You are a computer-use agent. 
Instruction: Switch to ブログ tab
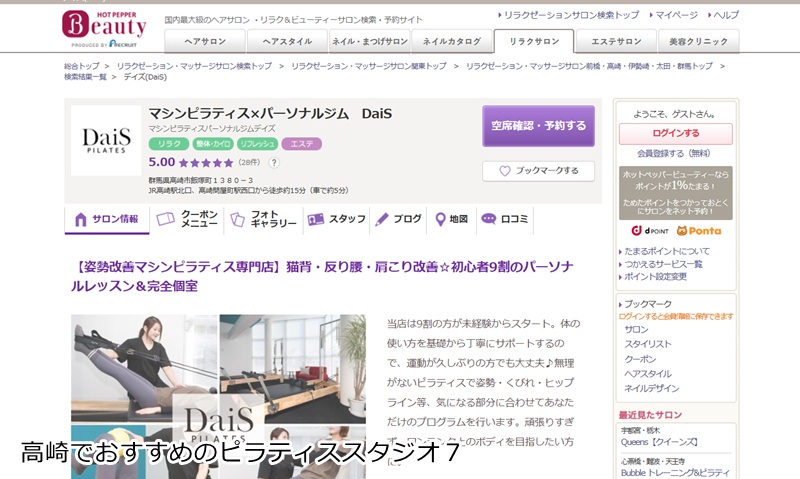pos(398,219)
